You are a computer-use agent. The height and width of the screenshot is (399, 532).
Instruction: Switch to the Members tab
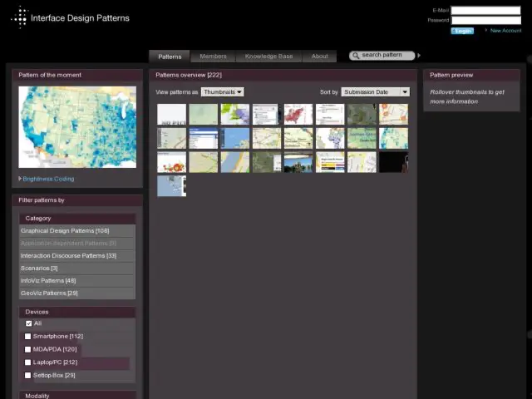[x=213, y=57]
